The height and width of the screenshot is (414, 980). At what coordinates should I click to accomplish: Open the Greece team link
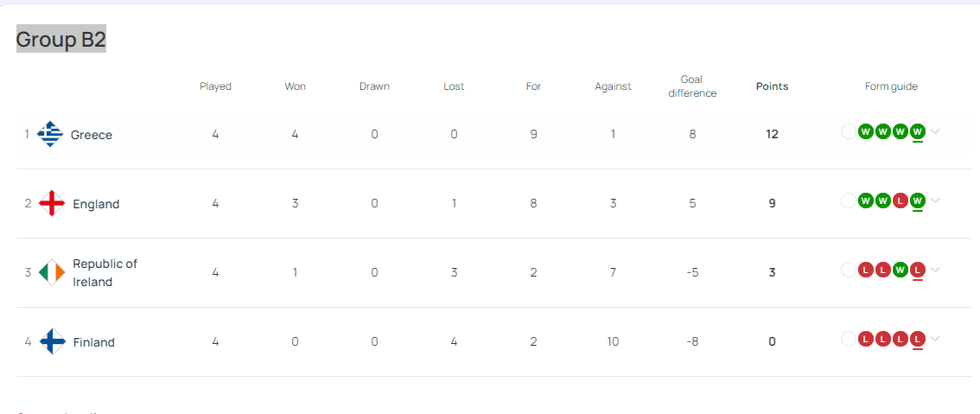(92, 135)
